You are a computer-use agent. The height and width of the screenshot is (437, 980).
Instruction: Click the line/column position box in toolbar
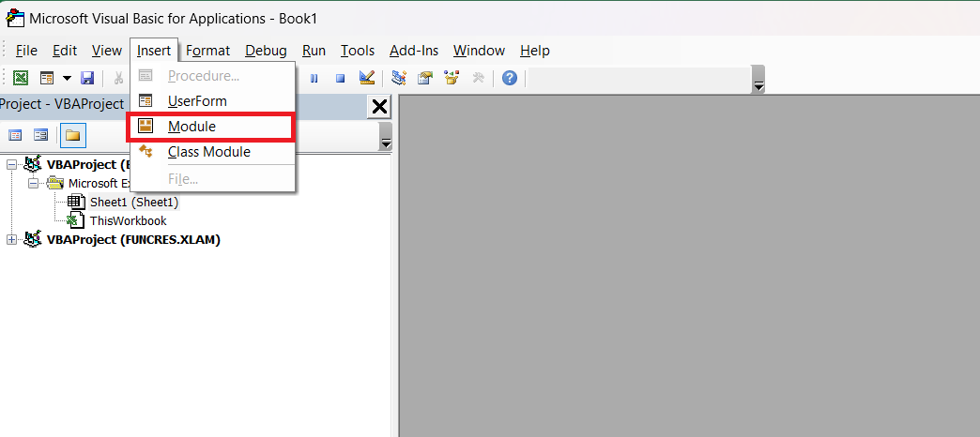pos(638,79)
